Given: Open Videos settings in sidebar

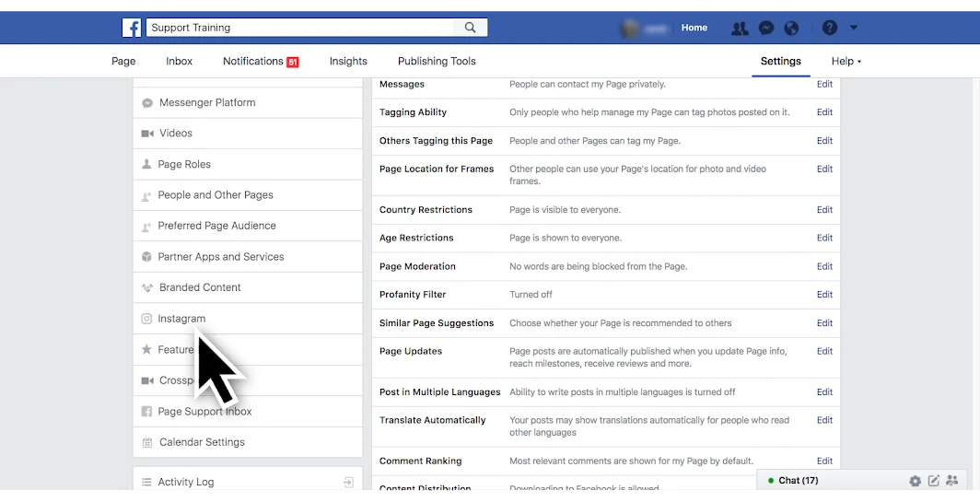Looking at the screenshot, I should click(248, 134).
